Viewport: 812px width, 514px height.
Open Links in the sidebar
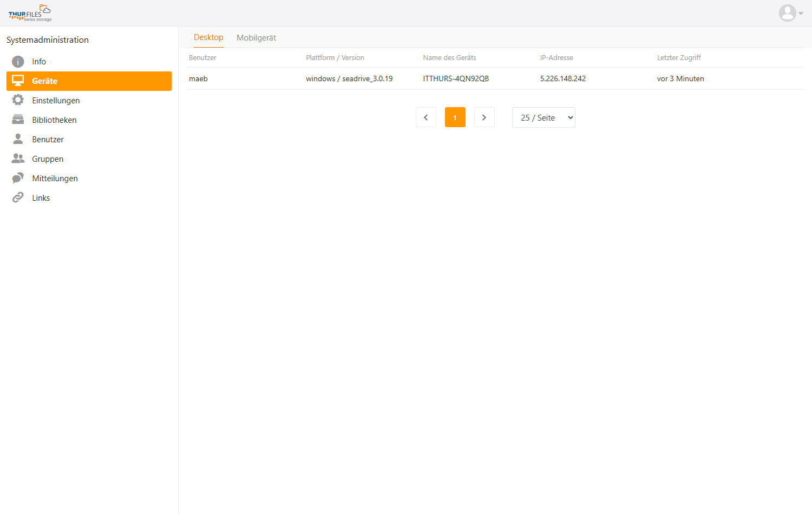click(89, 198)
